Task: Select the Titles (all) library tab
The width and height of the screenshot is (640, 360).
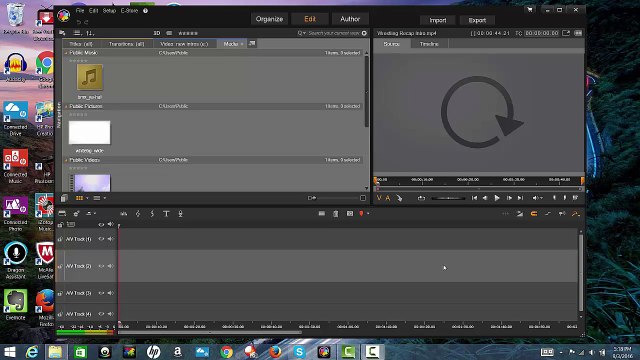Action: [x=81, y=44]
